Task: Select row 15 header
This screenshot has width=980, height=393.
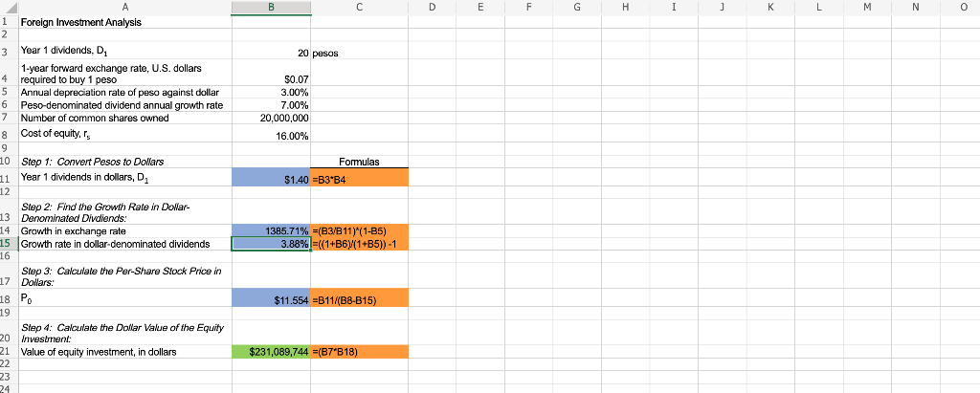Action: coord(10,244)
